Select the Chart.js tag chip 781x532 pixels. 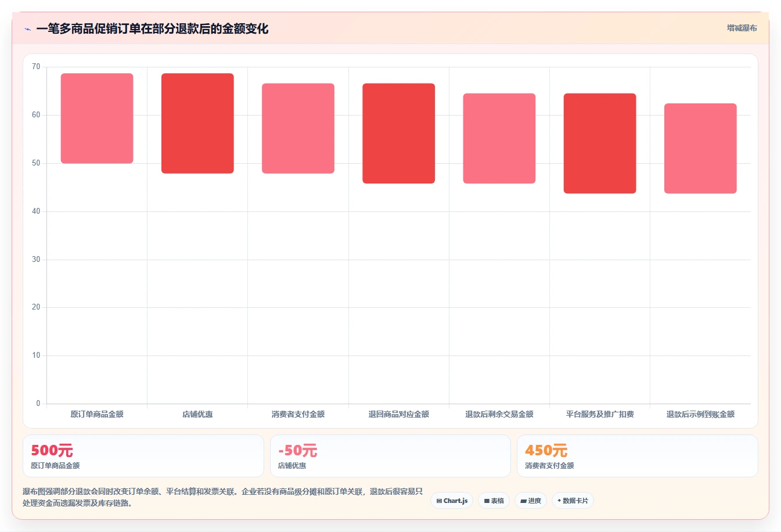452,501
